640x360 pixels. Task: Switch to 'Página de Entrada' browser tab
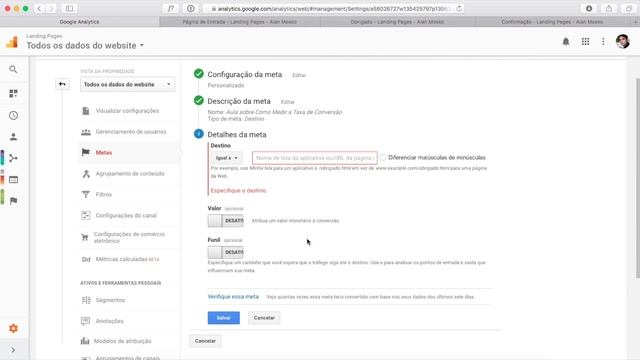click(240, 22)
